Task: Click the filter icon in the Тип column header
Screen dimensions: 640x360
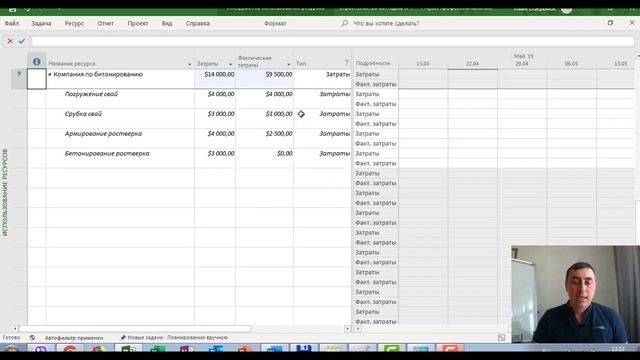Action: pos(347,63)
